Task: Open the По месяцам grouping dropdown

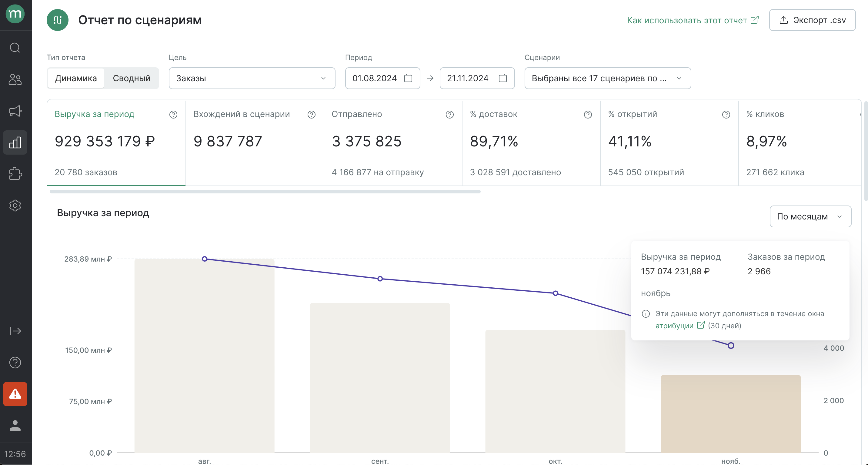Action: point(810,216)
